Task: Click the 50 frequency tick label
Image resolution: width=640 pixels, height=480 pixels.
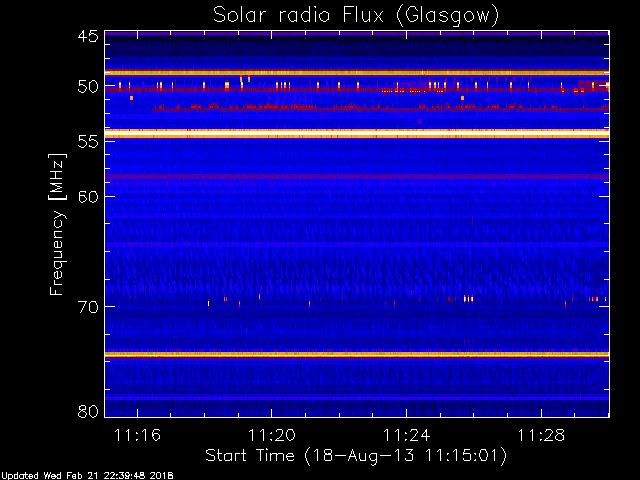Action: pyautogui.click(x=88, y=87)
